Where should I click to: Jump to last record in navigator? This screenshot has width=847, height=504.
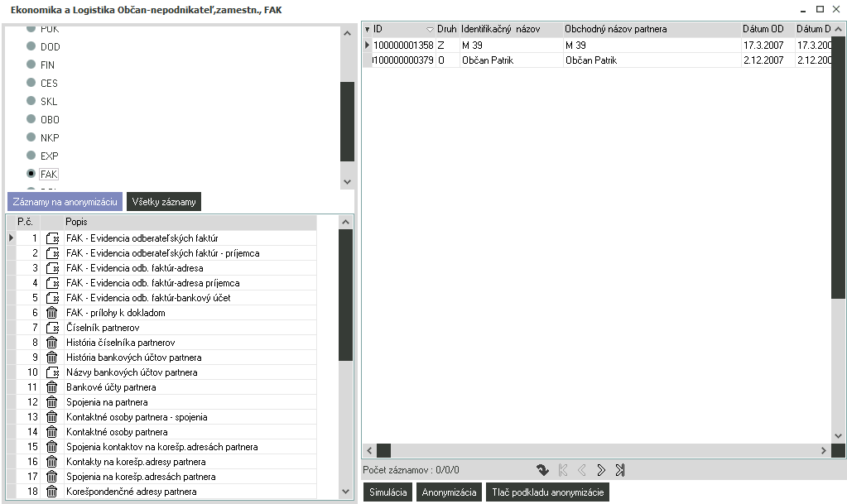(x=620, y=470)
